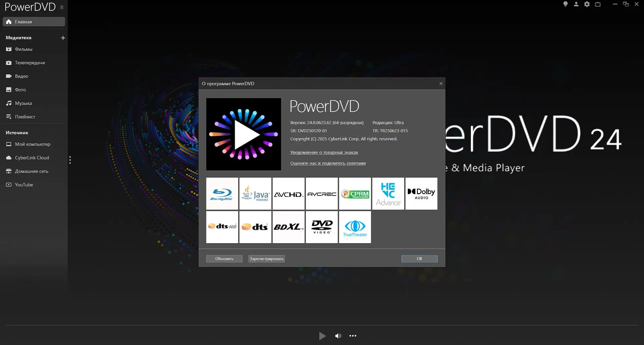Click the plain DTS logo
The height and width of the screenshot is (345, 644).
pos(255,227)
